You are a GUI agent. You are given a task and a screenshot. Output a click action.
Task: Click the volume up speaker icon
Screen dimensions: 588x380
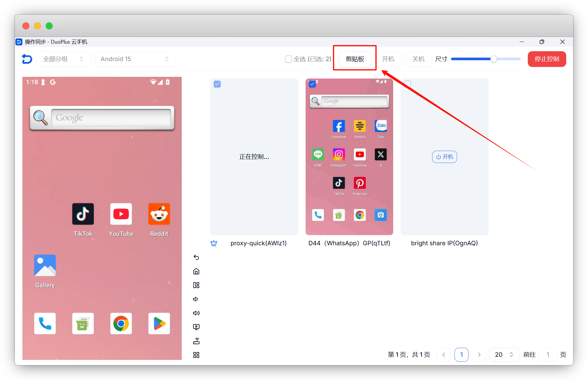pos(196,313)
